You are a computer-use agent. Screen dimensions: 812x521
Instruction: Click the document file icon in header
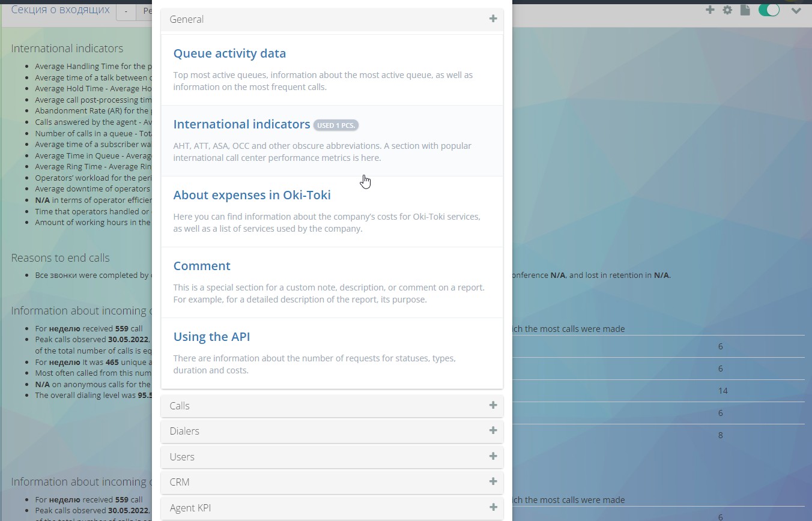(745, 10)
